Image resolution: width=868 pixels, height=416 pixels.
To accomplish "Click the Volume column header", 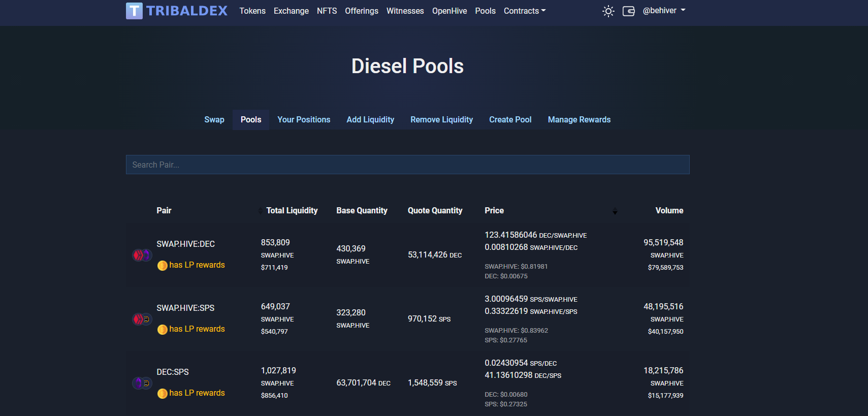I will coord(669,210).
